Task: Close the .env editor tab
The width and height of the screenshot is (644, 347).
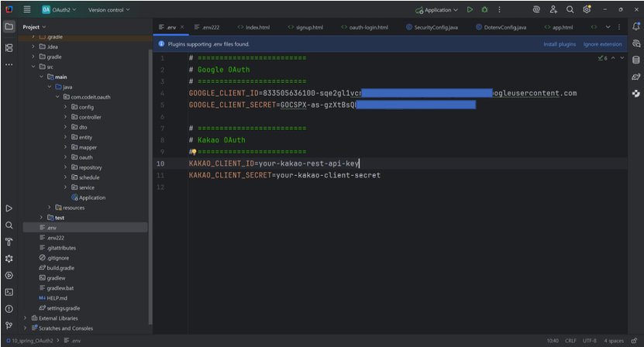Action: pos(182,27)
